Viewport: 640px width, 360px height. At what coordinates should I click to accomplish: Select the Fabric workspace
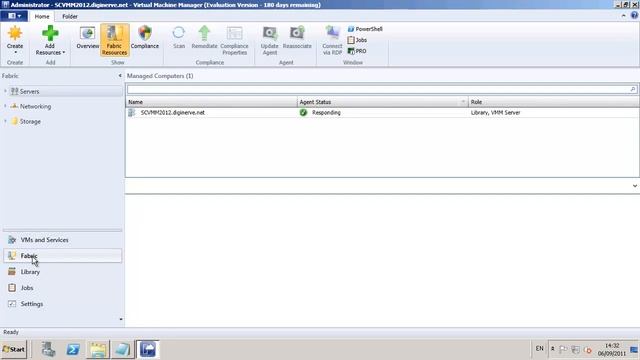click(62, 256)
